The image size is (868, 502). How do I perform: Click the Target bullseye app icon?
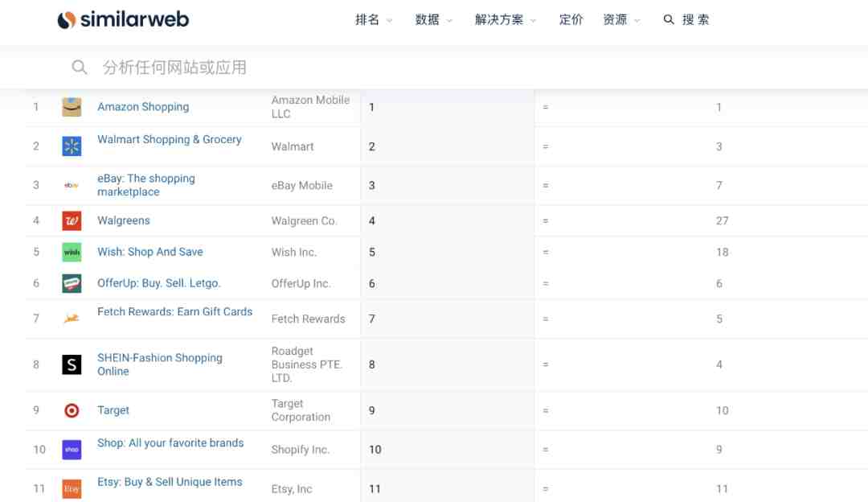coord(72,410)
